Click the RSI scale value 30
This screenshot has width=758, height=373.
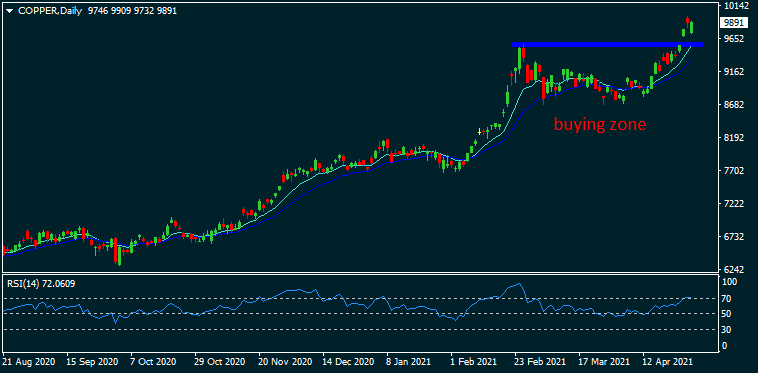[726, 330]
